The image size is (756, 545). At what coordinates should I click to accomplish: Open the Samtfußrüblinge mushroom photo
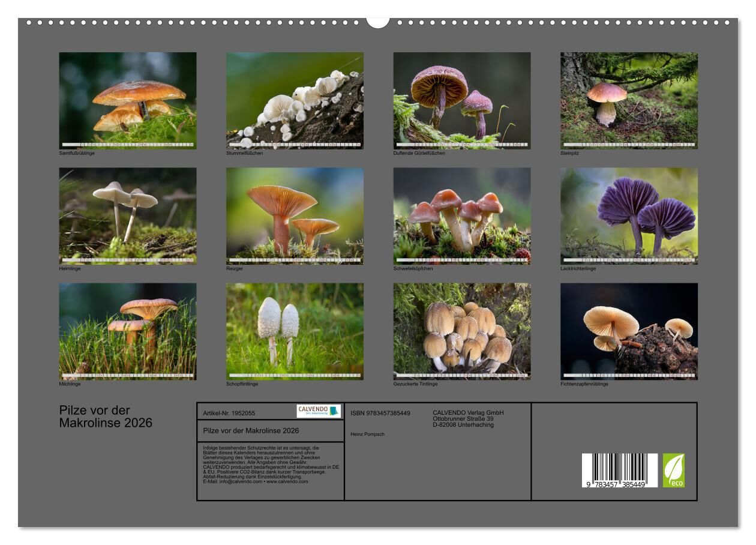[128, 100]
